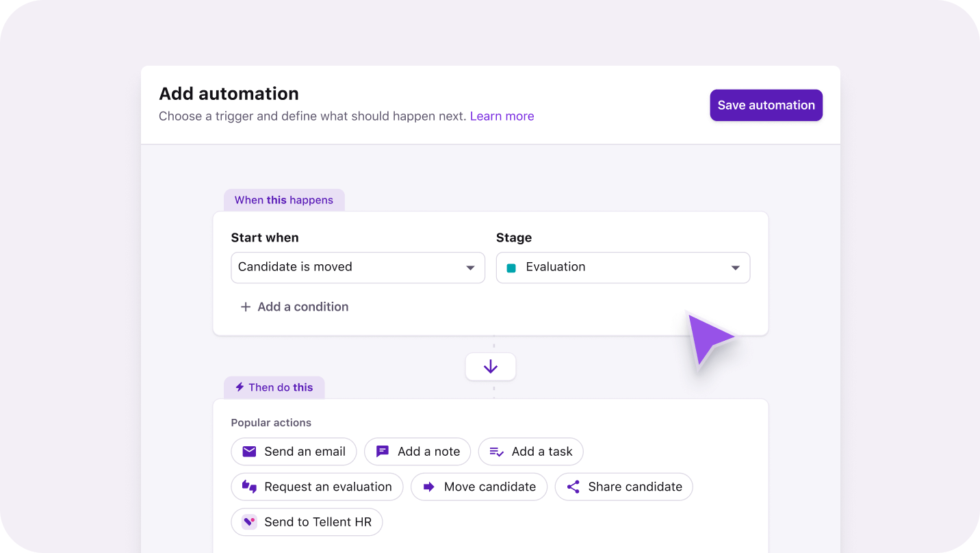The height and width of the screenshot is (553, 980).
Task: Choose the Send to Tellent HR action
Action: (307, 522)
